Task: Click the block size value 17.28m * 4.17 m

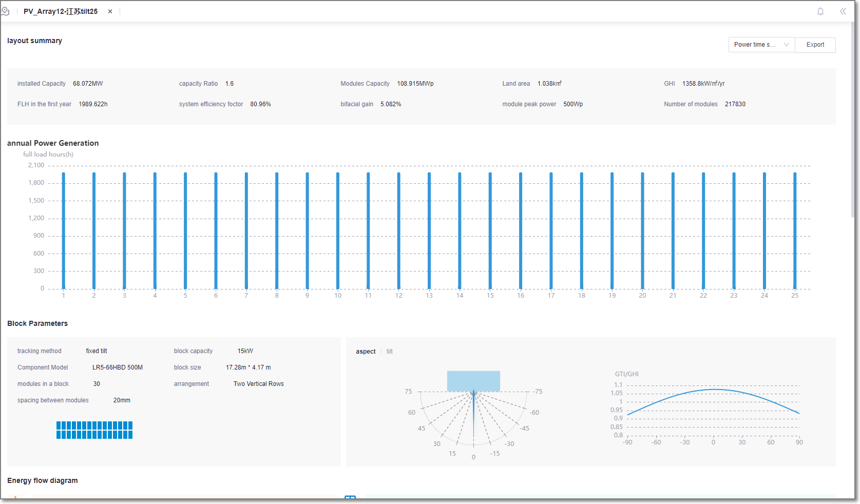Action: (249, 367)
